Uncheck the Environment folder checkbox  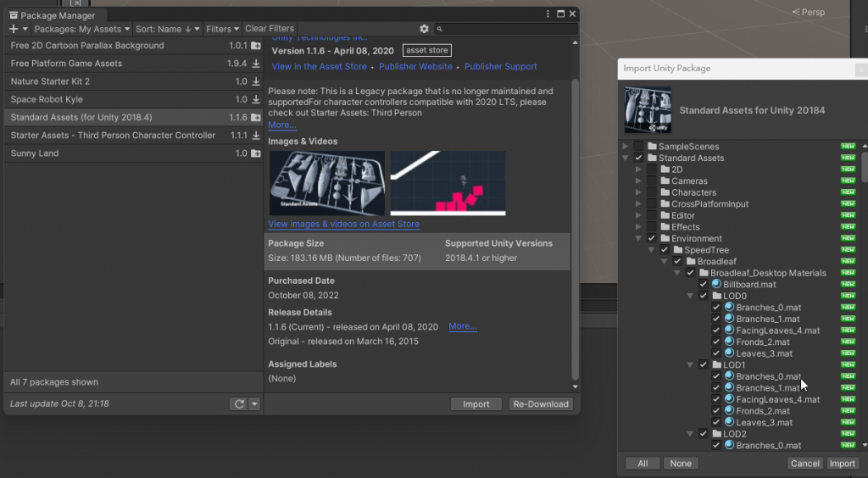pos(652,238)
